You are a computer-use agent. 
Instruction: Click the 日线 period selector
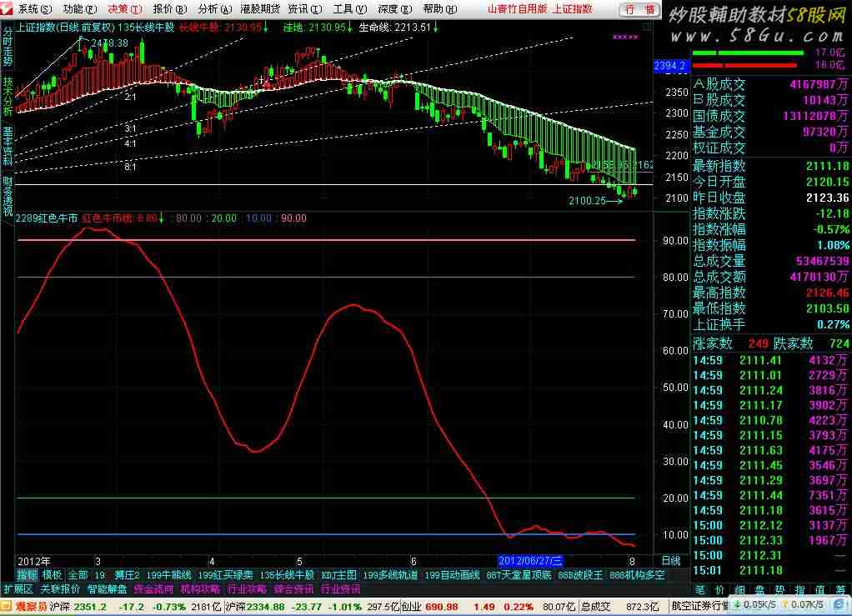click(671, 561)
